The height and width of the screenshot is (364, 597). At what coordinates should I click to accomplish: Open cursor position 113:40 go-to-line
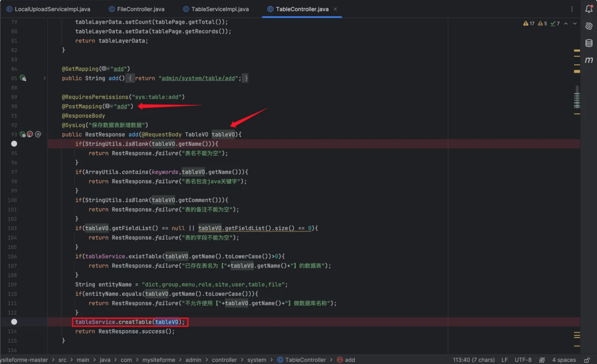(473, 360)
